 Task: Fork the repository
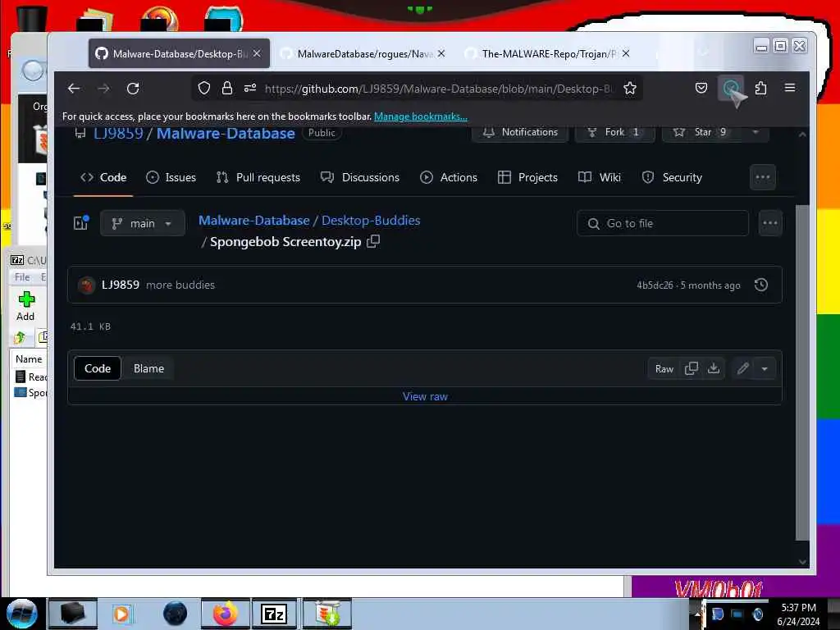pos(614,132)
